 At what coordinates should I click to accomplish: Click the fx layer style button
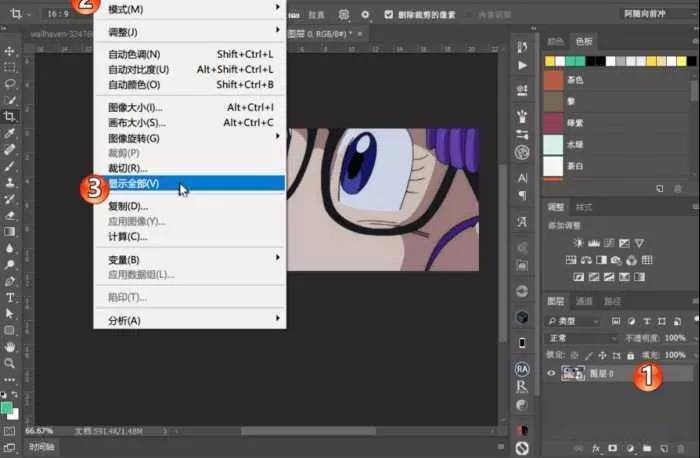[596, 448]
